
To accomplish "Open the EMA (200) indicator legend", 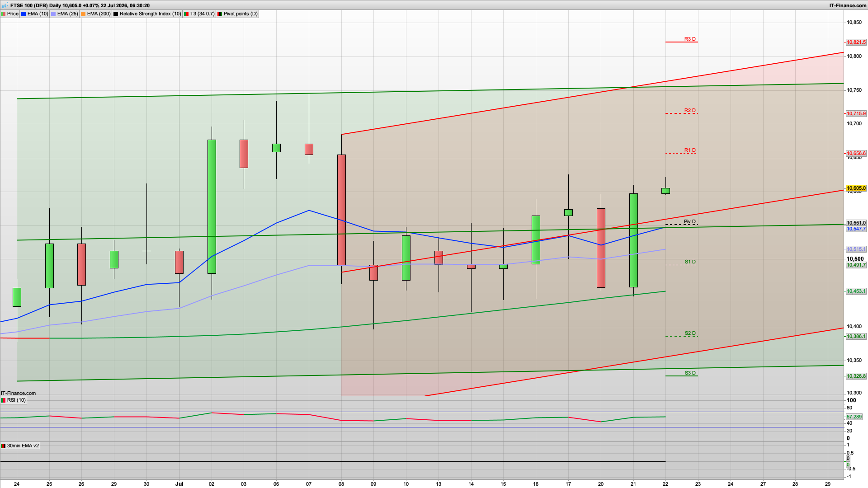I will pos(96,14).
